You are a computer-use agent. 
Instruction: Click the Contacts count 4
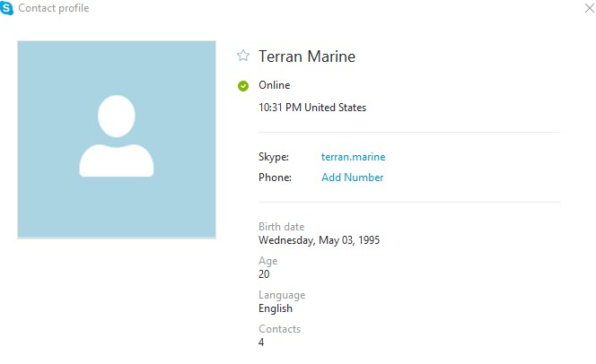click(261, 342)
